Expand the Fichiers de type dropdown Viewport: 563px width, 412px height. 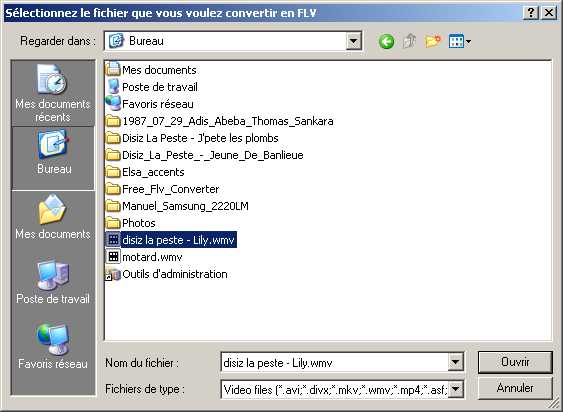coord(455,389)
